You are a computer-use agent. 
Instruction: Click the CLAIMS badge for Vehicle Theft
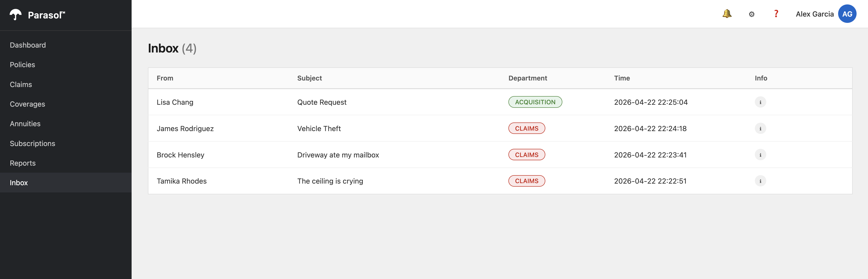coord(526,128)
